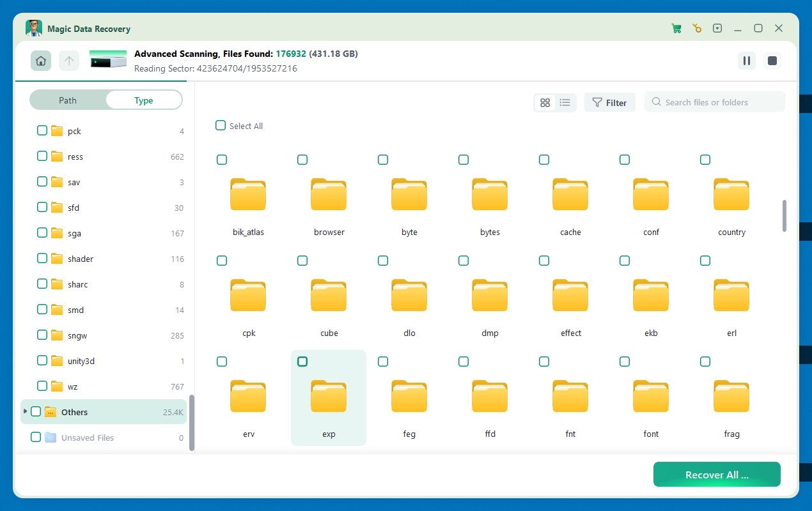Open the Filter options

point(609,102)
